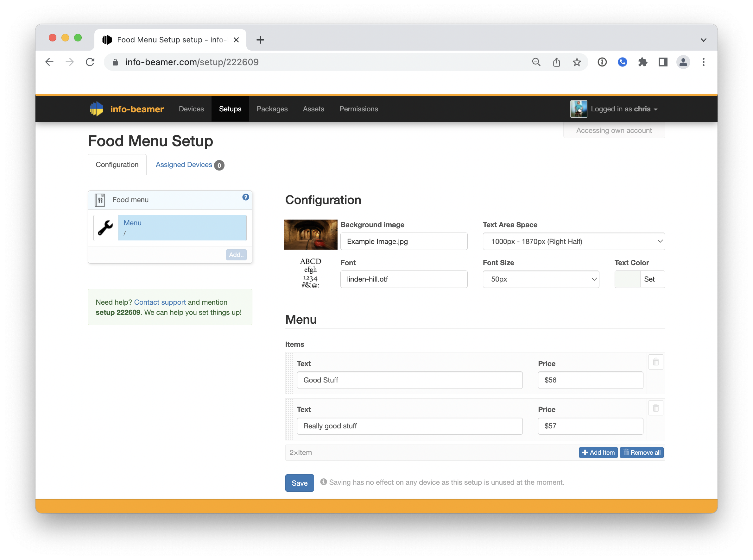Delete the Really good stuff item via trash
This screenshot has height=560, width=753.
pos(656,408)
